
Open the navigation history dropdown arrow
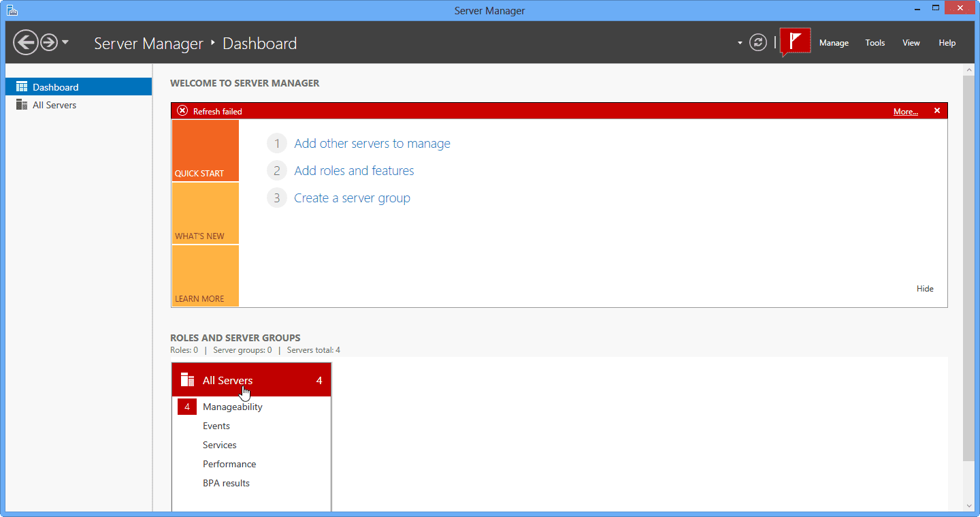click(x=65, y=42)
